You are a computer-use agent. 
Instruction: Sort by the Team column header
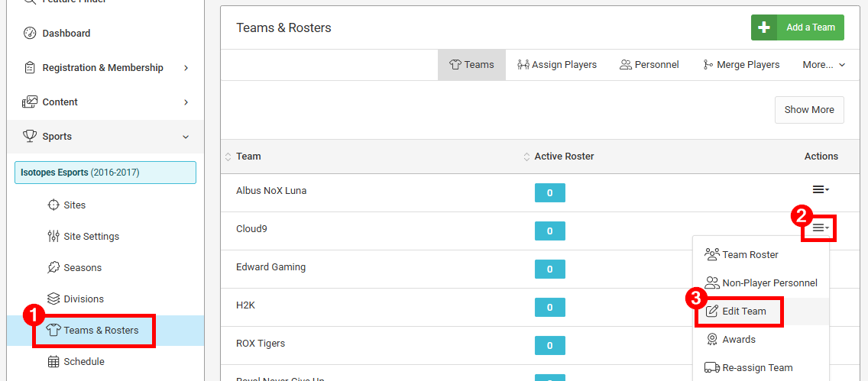click(248, 157)
